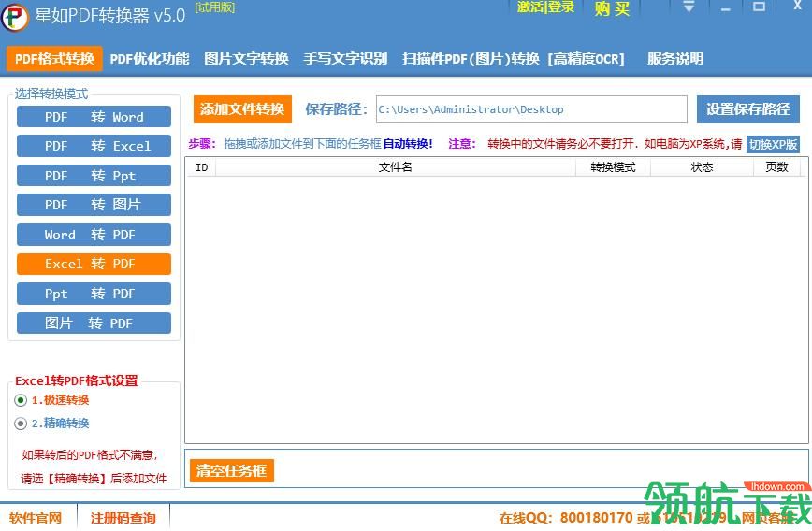Select 精确转换 radio option

click(22, 423)
